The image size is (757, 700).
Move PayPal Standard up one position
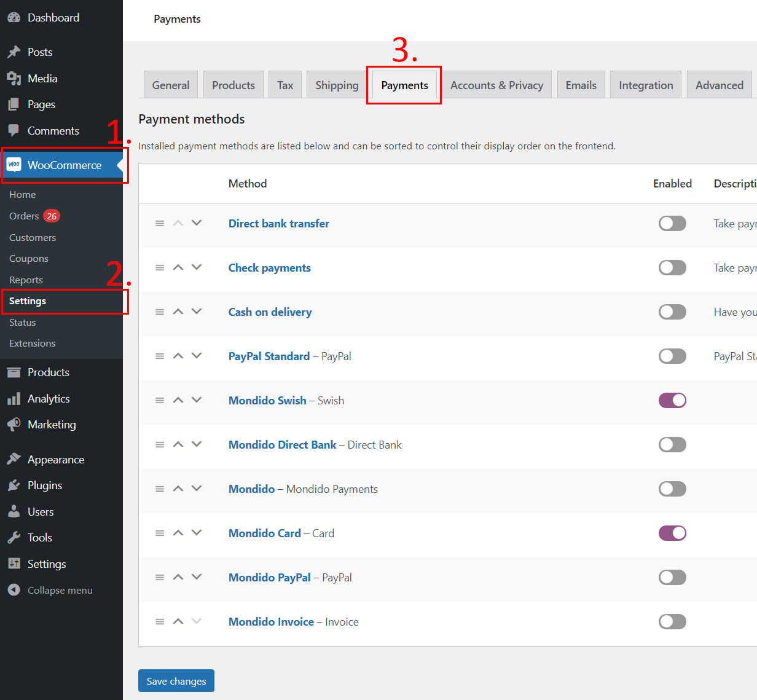[x=178, y=356]
